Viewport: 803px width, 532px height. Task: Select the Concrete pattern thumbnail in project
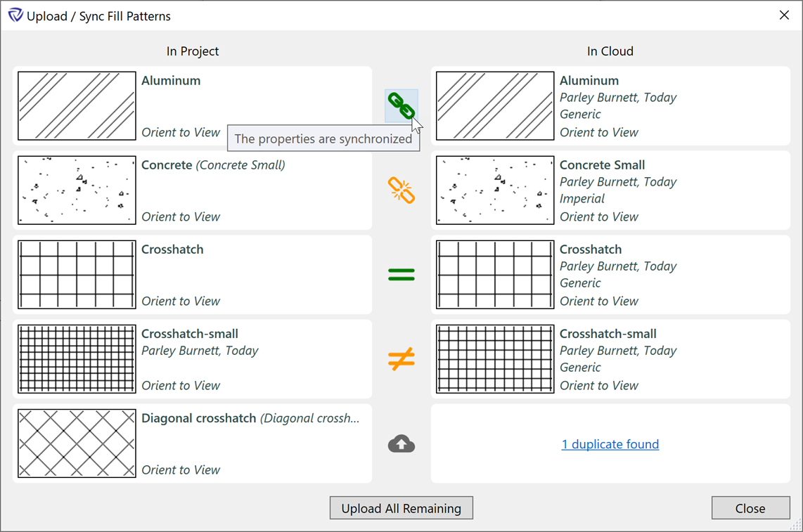77,190
